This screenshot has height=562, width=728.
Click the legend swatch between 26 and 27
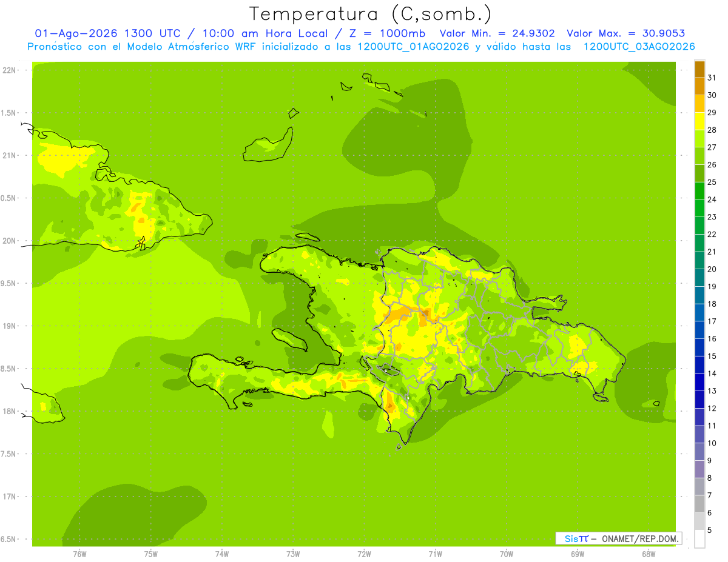tap(699, 156)
